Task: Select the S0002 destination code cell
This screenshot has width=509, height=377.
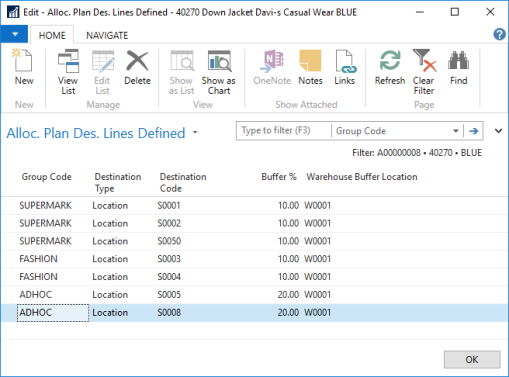Action: (169, 223)
